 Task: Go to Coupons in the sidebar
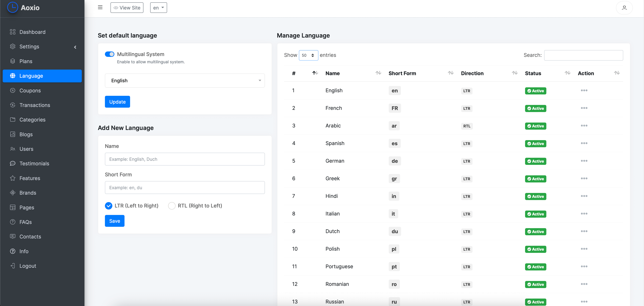(x=30, y=90)
